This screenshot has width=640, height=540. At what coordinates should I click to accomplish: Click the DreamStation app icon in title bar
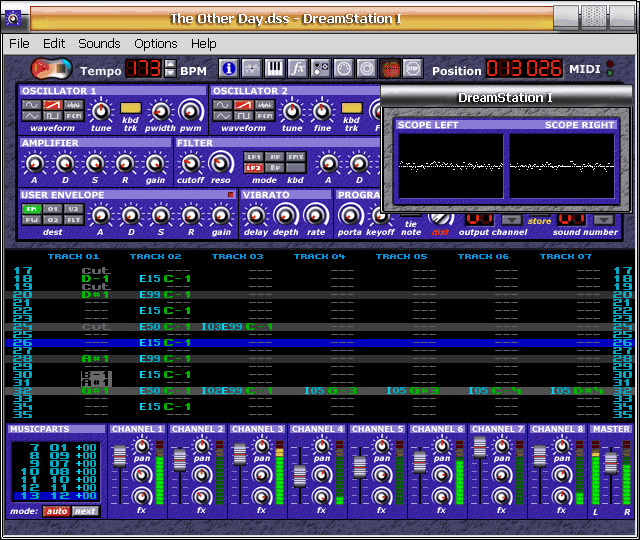(13, 18)
